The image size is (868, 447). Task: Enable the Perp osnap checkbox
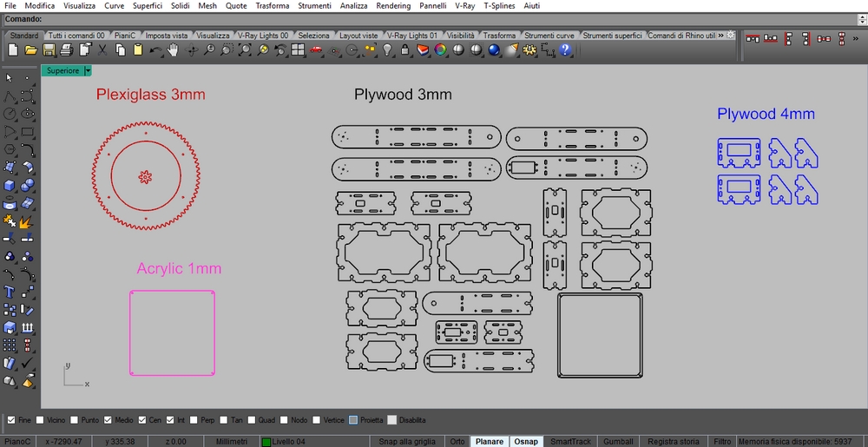(x=194, y=420)
